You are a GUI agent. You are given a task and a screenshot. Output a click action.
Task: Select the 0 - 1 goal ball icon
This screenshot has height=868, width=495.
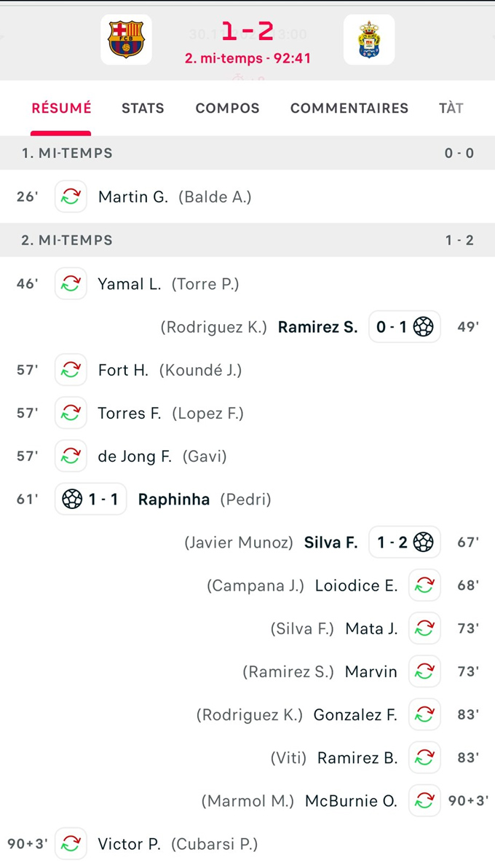click(423, 327)
